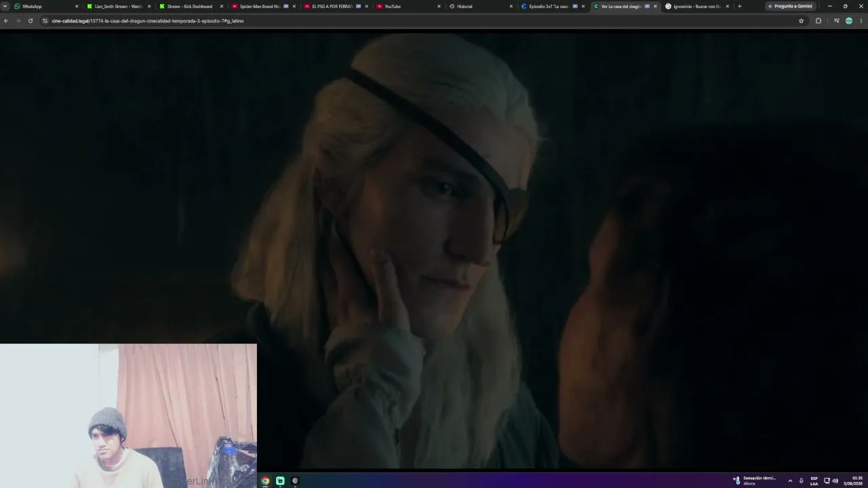
Task: Open the Sensación térmica weather widget
Action: click(754, 481)
